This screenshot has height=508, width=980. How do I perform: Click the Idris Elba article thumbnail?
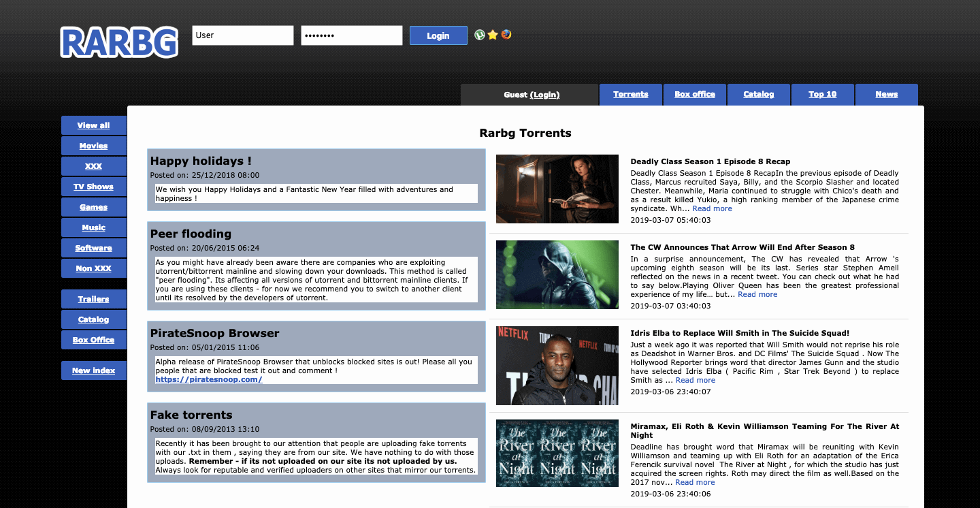pyautogui.click(x=557, y=366)
